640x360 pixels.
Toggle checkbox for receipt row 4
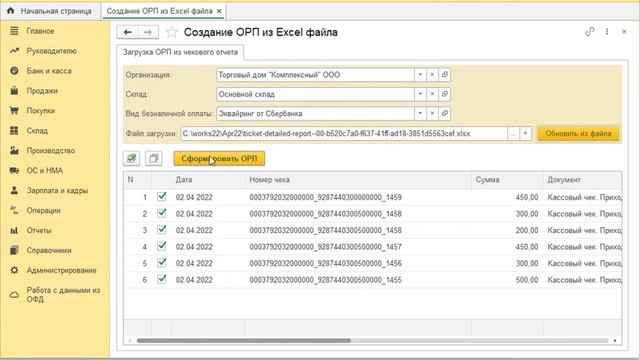[x=162, y=246]
